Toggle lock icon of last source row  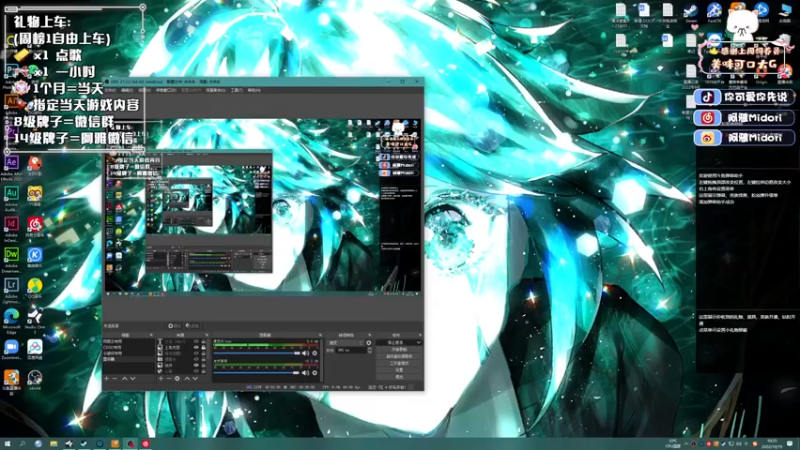coord(203,371)
